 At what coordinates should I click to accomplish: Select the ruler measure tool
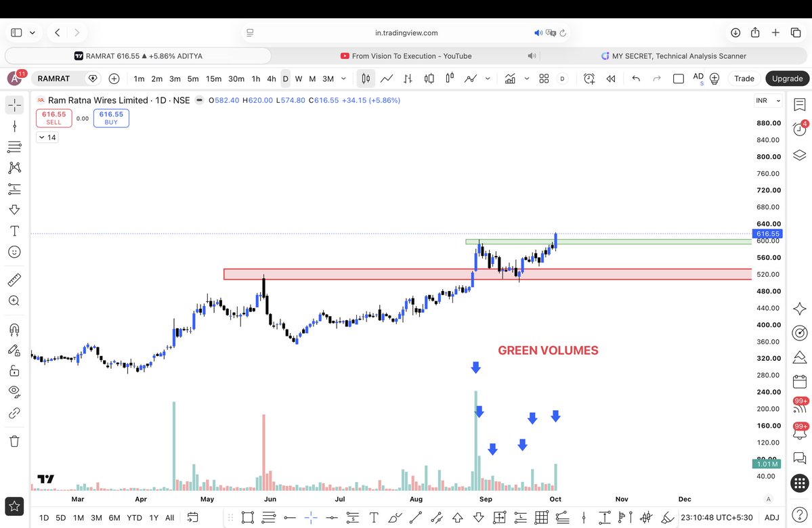point(14,280)
